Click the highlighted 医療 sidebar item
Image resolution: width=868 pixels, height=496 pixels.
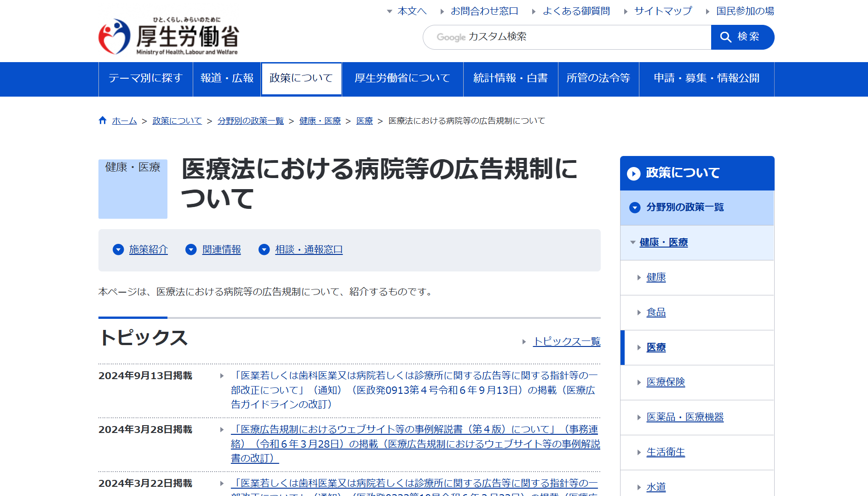coord(656,348)
